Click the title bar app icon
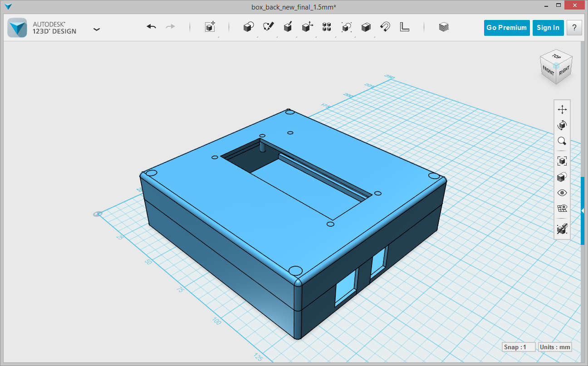Image resolution: width=588 pixels, height=366 pixels. pyautogui.click(x=8, y=7)
